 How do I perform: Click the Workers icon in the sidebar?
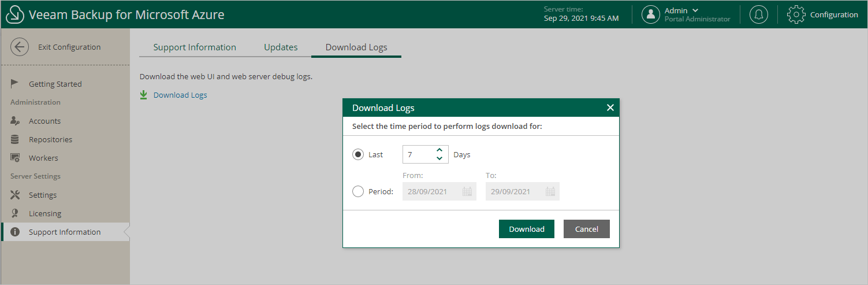[15, 158]
